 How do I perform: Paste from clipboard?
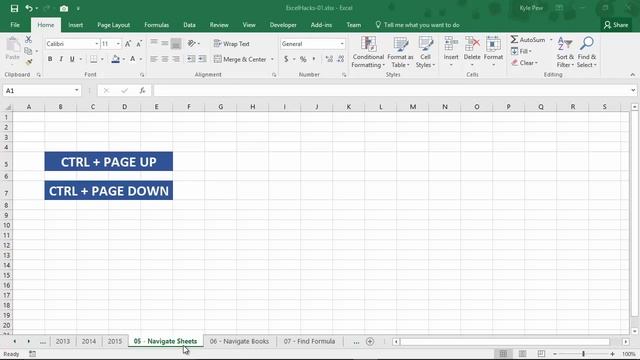click(13, 49)
